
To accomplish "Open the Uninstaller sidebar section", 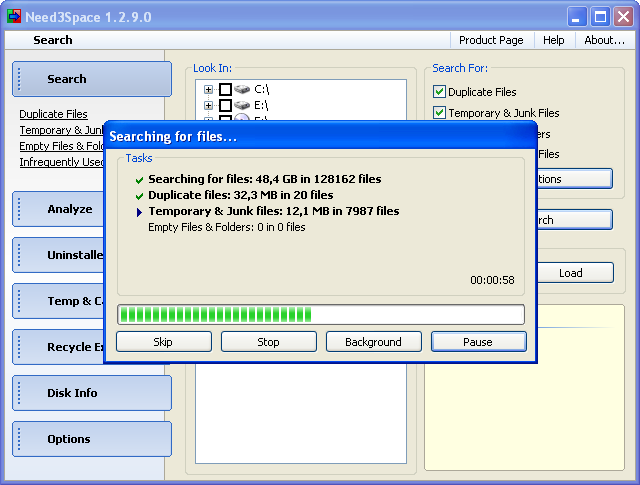I will coord(58,255).
